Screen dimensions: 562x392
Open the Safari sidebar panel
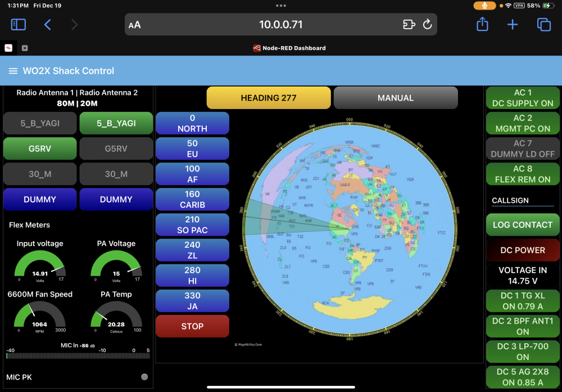(19, 25)
